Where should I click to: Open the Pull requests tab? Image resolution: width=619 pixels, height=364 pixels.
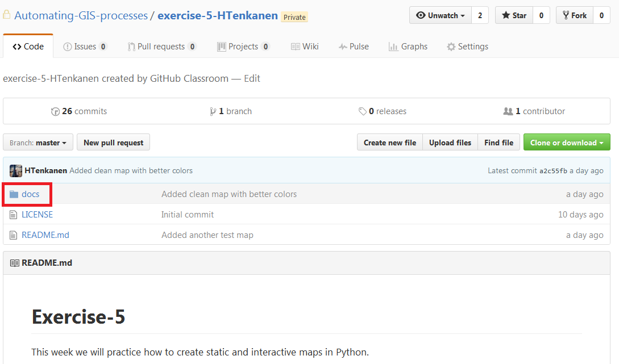point(161,47)
